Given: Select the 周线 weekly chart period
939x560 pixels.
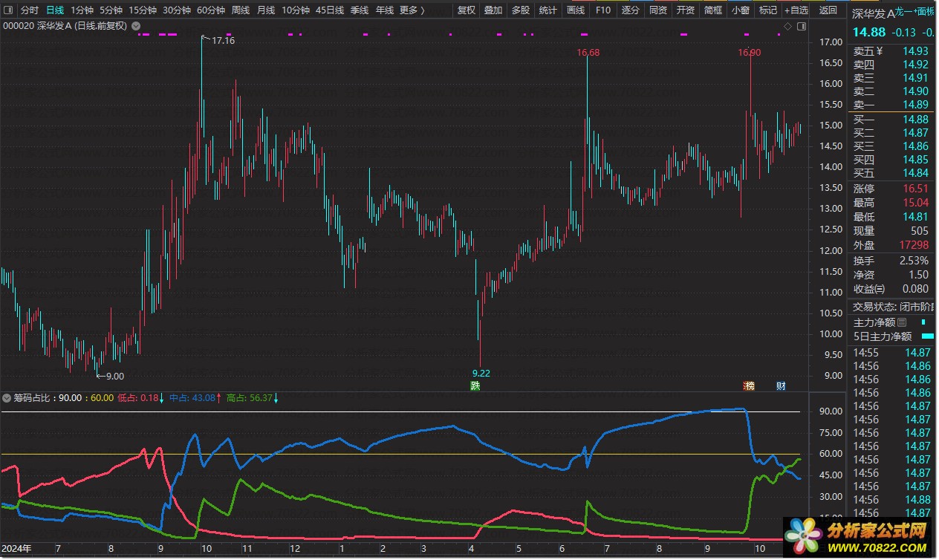Looking at the screenshot, I should click(x=240, y=10).
